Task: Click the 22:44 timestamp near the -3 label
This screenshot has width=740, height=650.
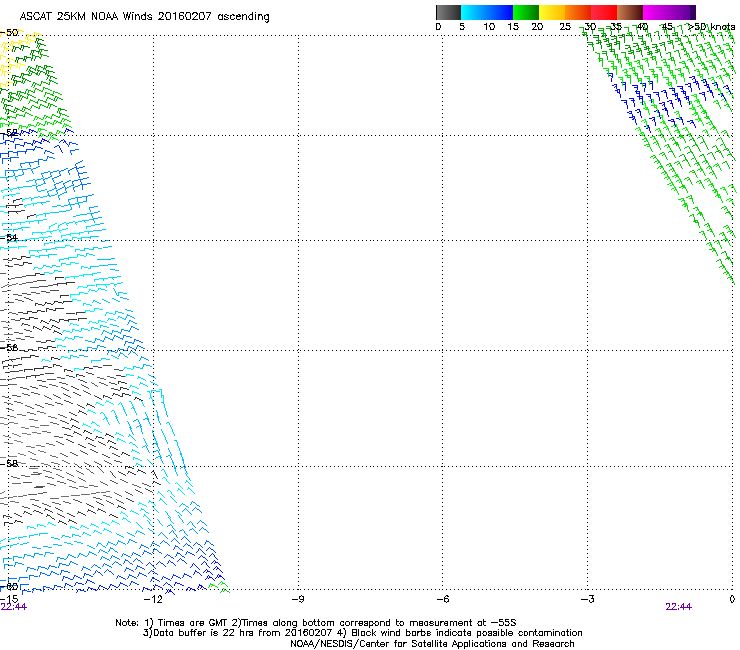Action: [x=679, y=607]
